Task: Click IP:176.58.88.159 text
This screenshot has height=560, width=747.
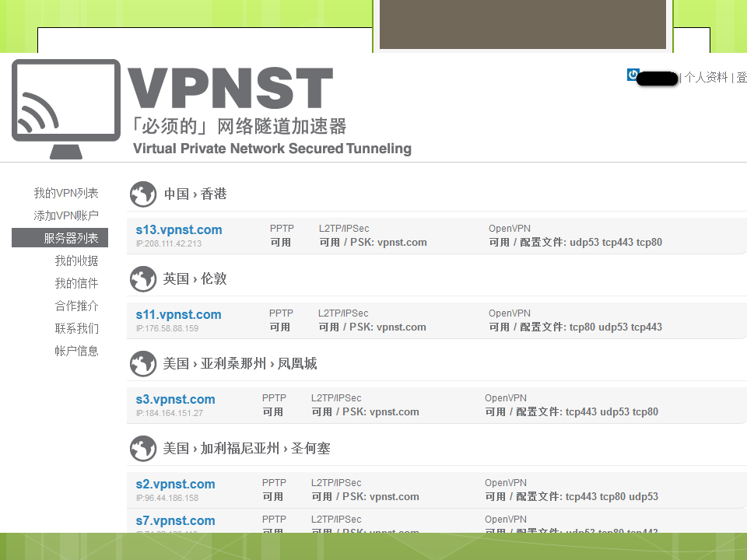Action: (x=167, y=328)
